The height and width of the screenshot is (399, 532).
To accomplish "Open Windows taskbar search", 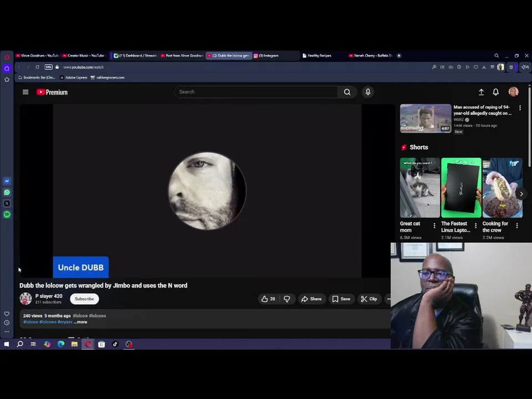I will tap(20, 344).
